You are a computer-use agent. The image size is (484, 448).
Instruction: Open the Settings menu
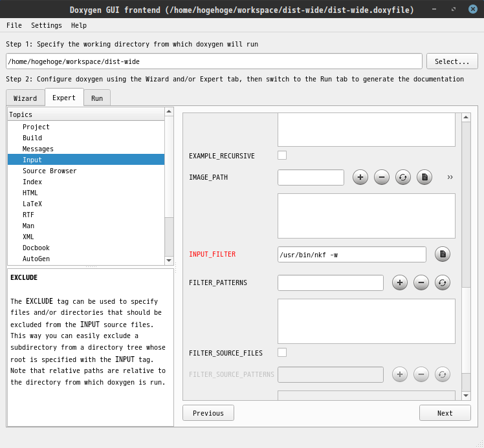[x=47, y=25]
